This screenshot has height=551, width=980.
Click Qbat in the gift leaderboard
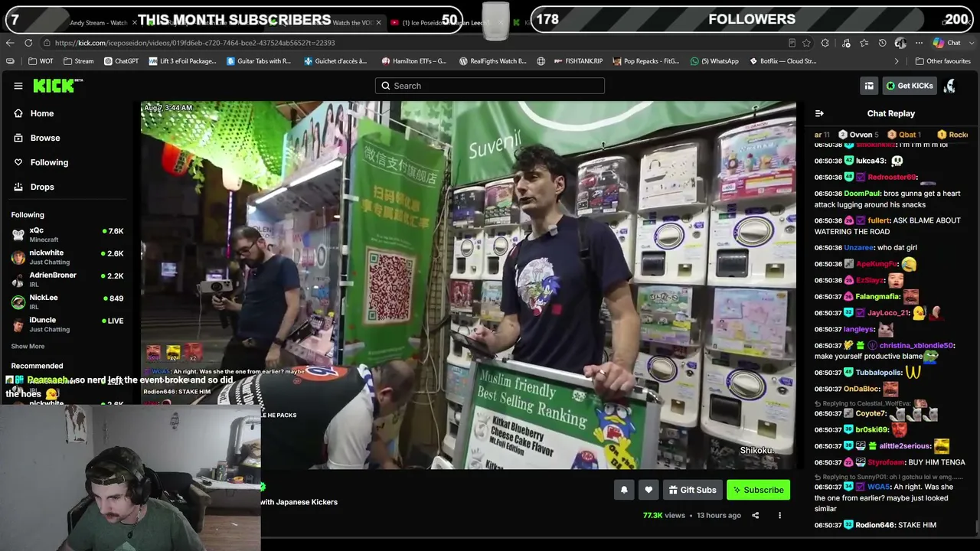click(x=907, y=135)
